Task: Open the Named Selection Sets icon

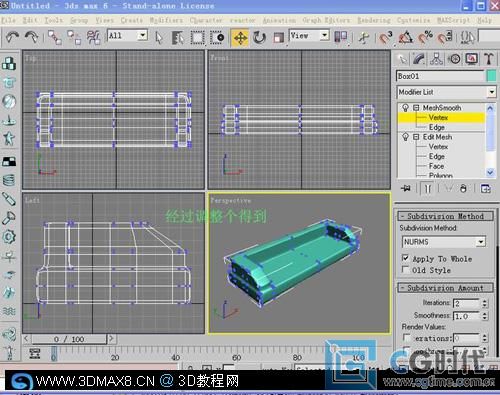Action: point(467,38)
